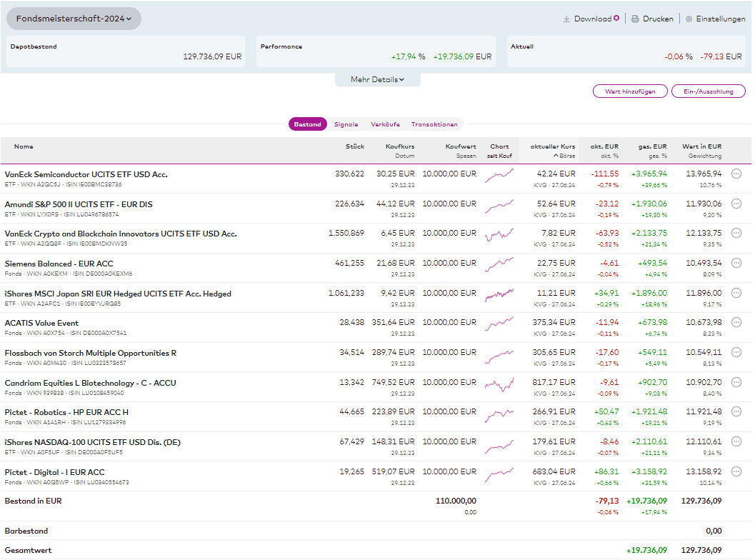The image size is (755, 560).
Task: Open the Transaktionen tab
Action: (434, 124)
